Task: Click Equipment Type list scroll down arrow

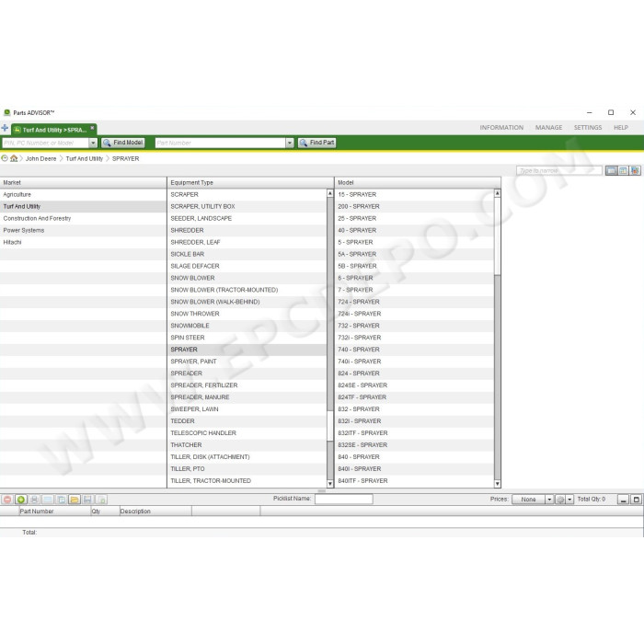Action: click(329, 484)
